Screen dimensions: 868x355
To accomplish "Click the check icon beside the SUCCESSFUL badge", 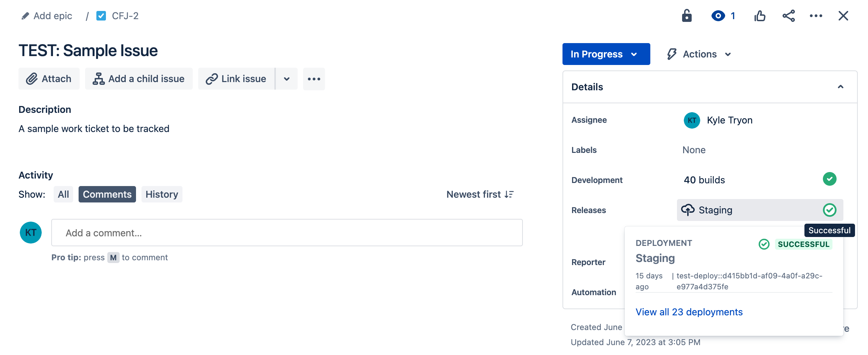I will (x=764, y=244).
